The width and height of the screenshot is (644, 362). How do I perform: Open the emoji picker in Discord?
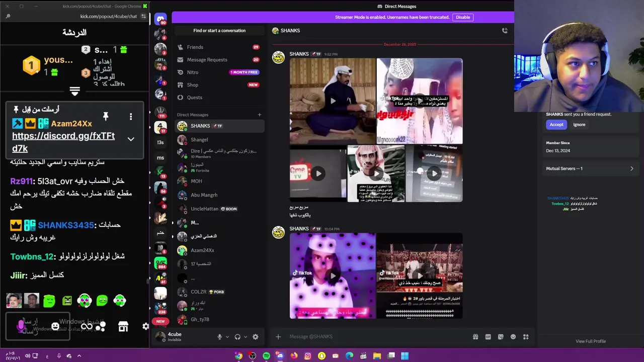point(513,337)
